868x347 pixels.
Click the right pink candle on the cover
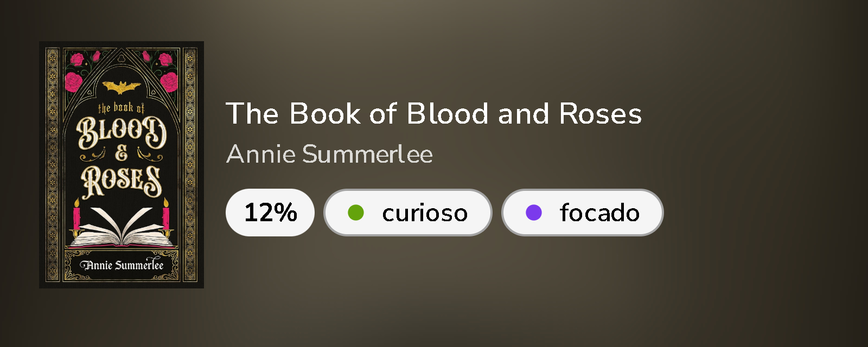[166, 215]
